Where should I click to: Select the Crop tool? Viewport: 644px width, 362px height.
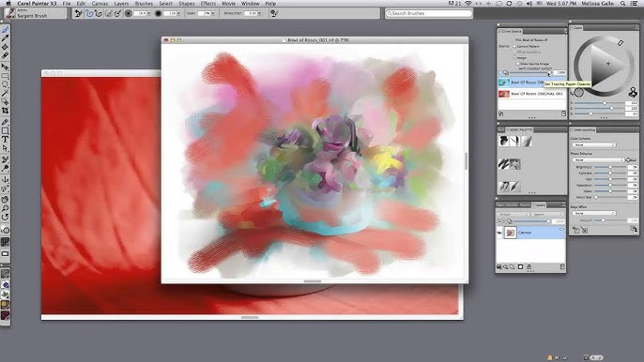point(5,111)
